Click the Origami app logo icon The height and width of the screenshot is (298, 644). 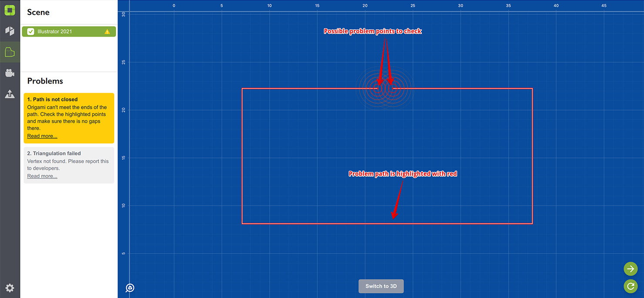coord(10,10)
